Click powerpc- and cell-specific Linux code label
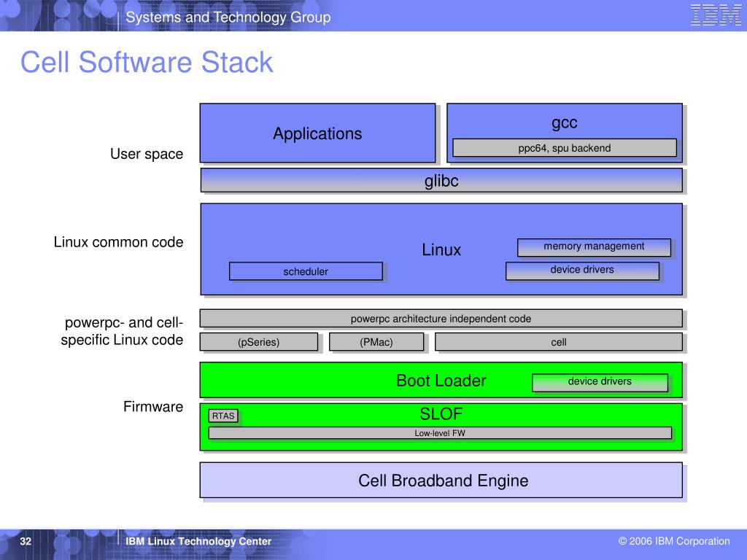Image resolution: width=747 pixels, height=560 pixels. [x=122, y=331]
